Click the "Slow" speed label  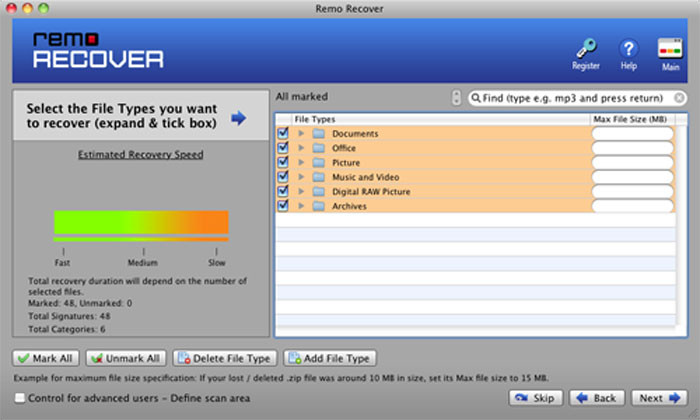217,262
